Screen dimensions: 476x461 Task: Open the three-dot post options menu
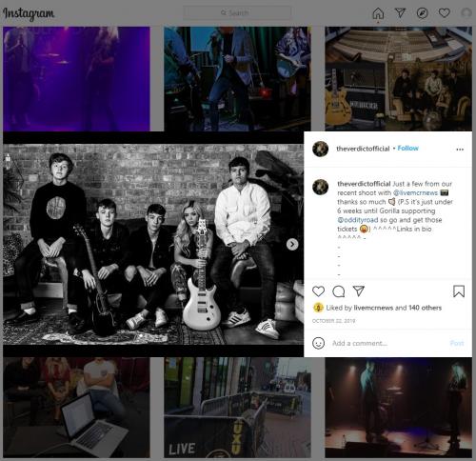pos(460,150)
